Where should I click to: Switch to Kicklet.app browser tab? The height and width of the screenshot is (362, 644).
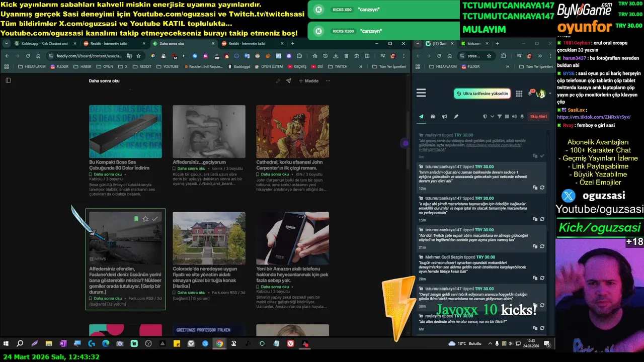tap(45, 44)
